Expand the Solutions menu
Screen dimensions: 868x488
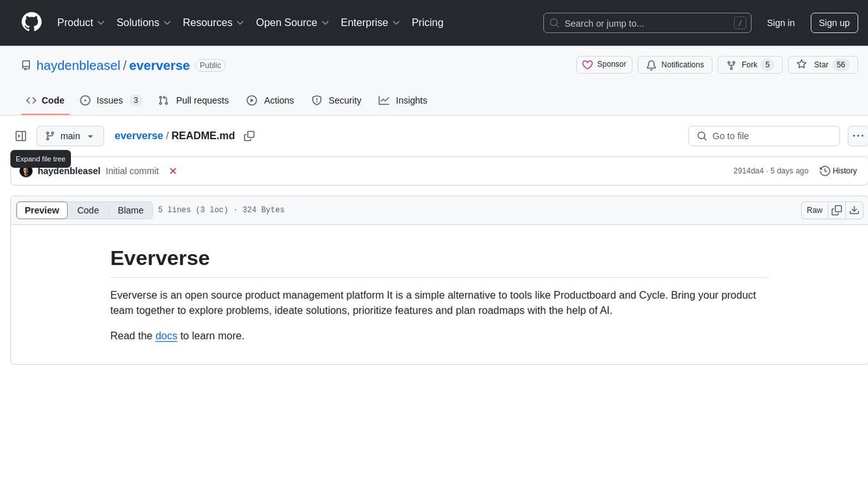point(144,22)
